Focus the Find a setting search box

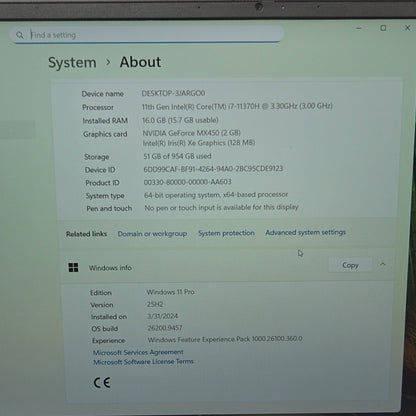coord(147,34)
